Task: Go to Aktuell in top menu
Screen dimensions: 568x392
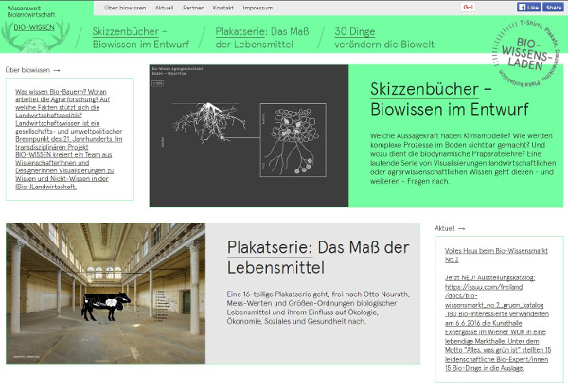Action: coord(164,7)
